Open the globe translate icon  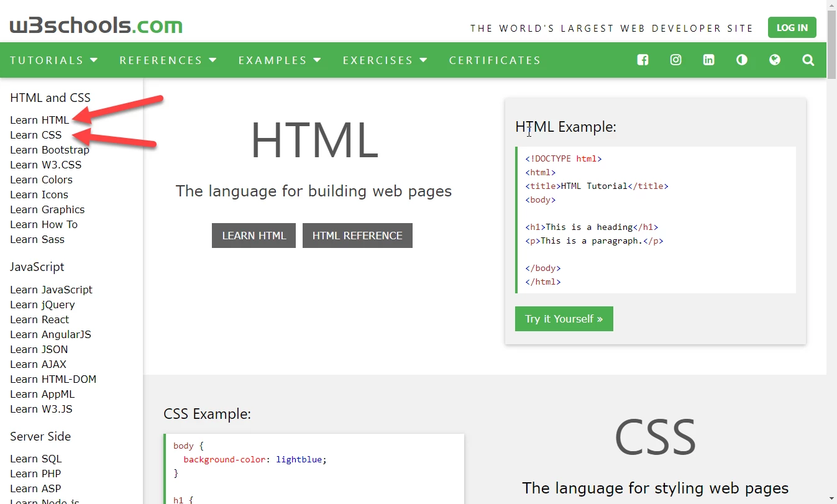[774, 60]
